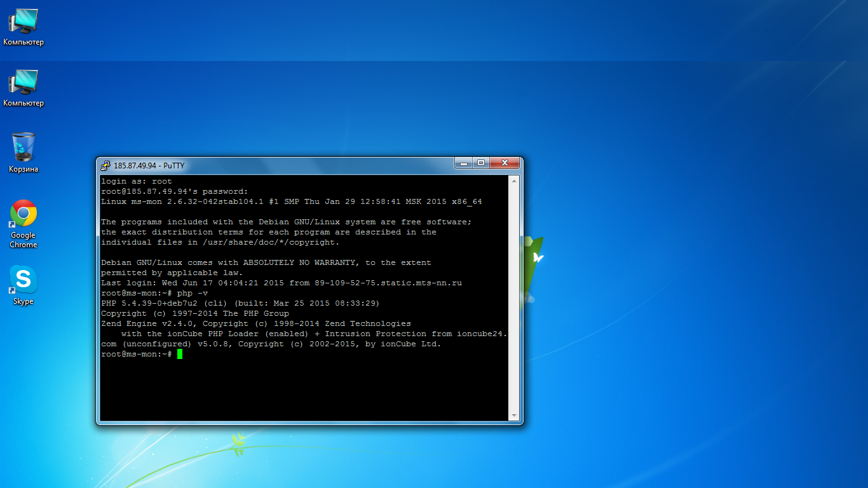The image size is (868, 488).
Task: Click the "root@185.87.49.94's password:" line
Action: click(175, 192)
